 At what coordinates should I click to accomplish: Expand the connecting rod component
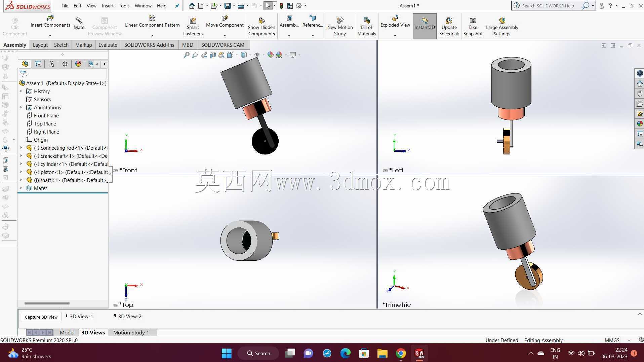21,148
